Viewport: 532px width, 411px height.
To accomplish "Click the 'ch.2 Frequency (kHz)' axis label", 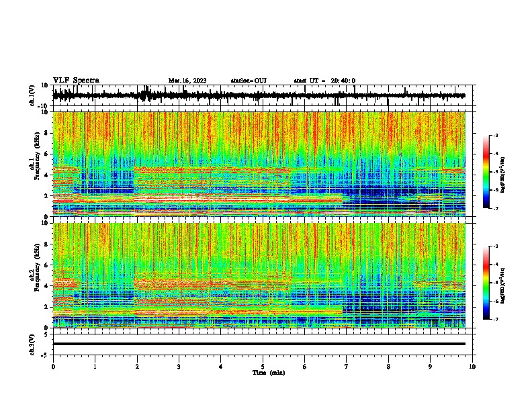I will coord(36,267).
